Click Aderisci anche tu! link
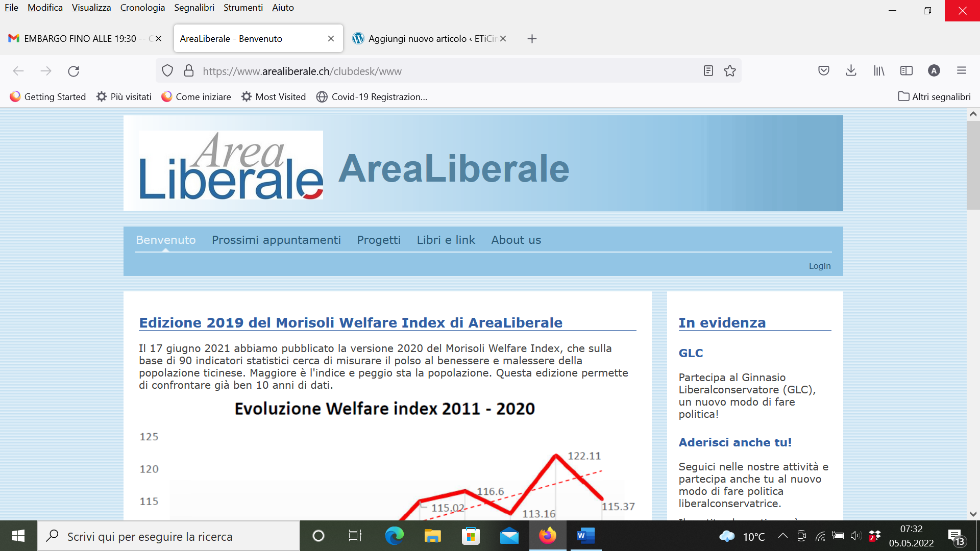Screen dimensions: 980x551 [x=735, y=442]
